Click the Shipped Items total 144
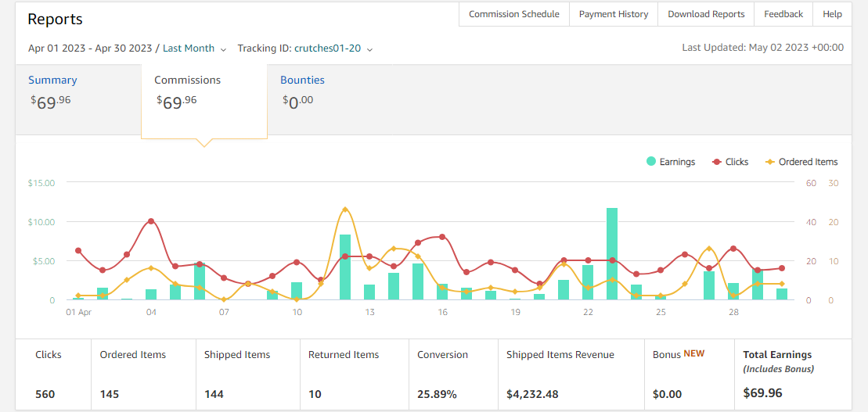The width and height of the screenshot is (868, 412). coord(214,394)
